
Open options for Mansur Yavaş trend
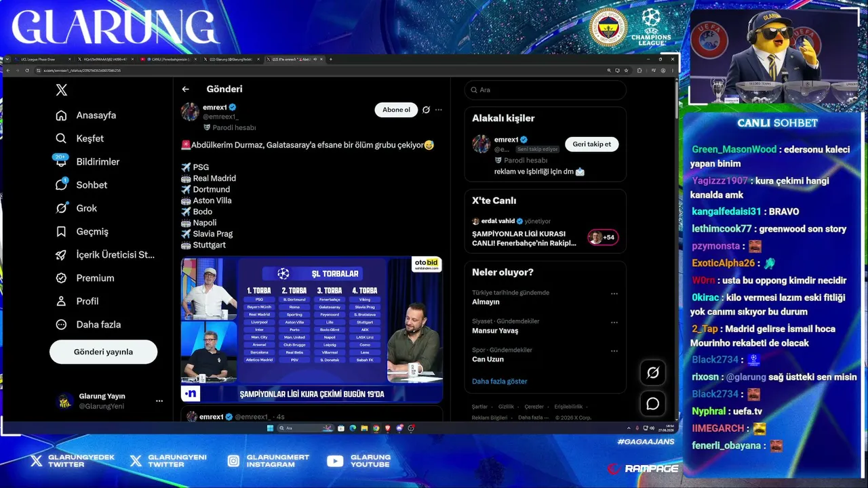point(614,322)
